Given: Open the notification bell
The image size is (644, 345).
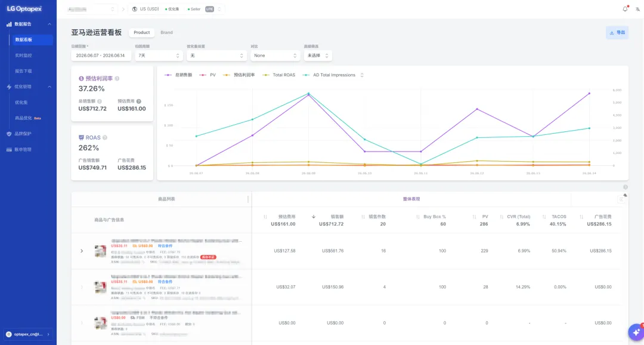Looking at the screenshot, I should (x=625, y=9).
